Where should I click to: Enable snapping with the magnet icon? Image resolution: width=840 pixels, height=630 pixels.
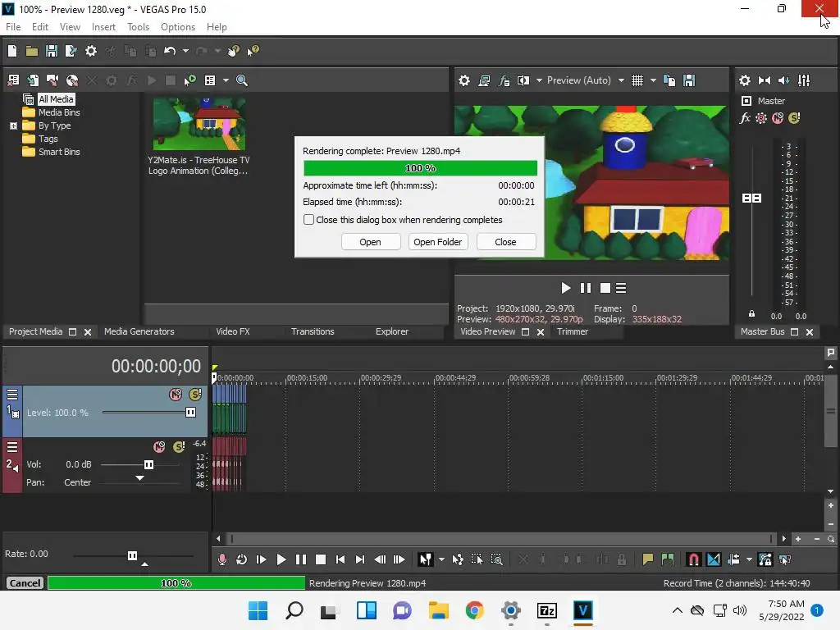click(x=693, y=559)
